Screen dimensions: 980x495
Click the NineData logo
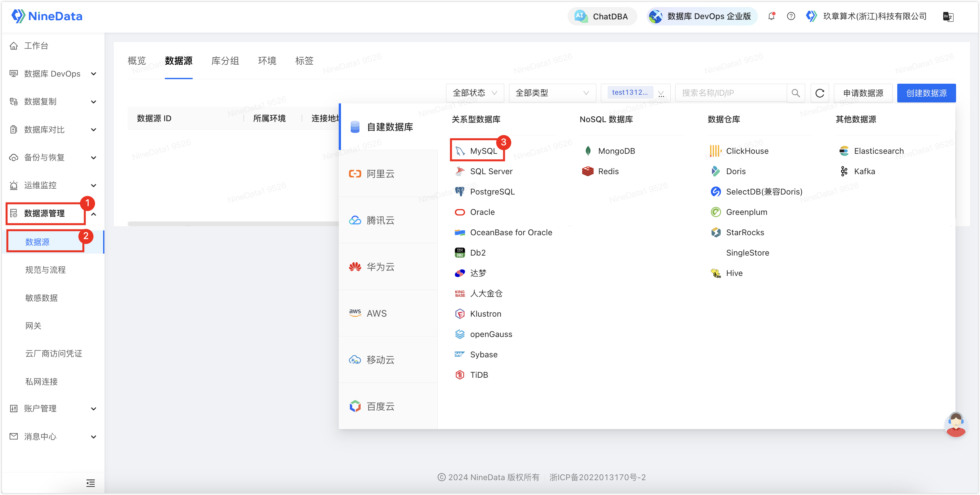click(47, 16)
